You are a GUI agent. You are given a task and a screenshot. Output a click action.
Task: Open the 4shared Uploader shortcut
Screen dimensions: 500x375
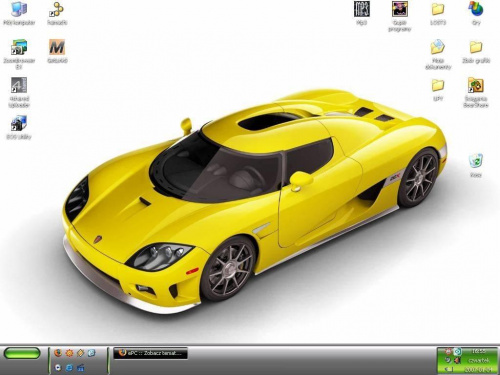[x=19, y=92]
